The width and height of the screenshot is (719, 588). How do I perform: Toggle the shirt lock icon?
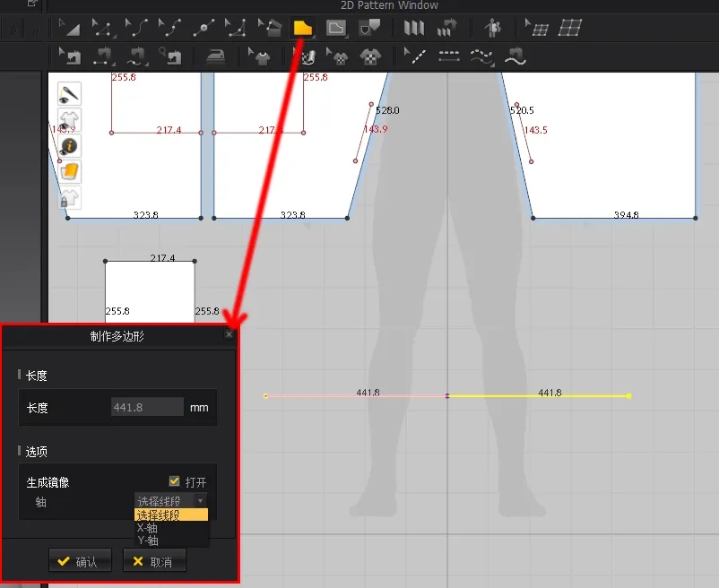[70, 198]
